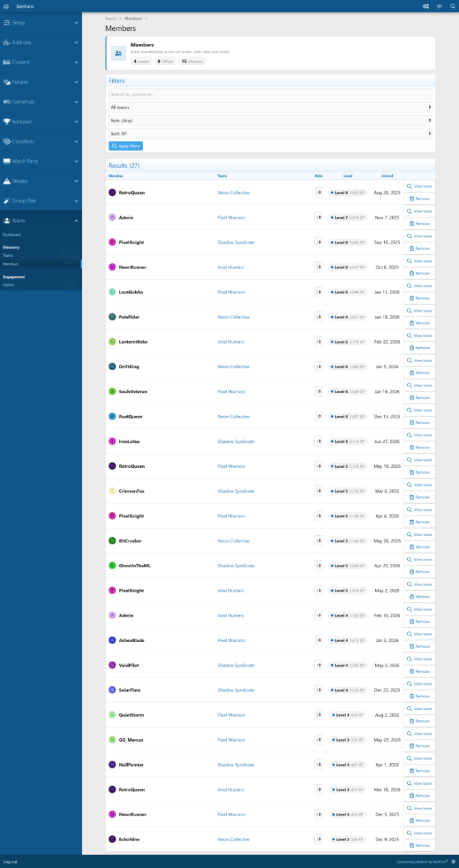The image size is (459, 868).
Task: Click View team for VoidPilot
Action: (x=419, y=660)
